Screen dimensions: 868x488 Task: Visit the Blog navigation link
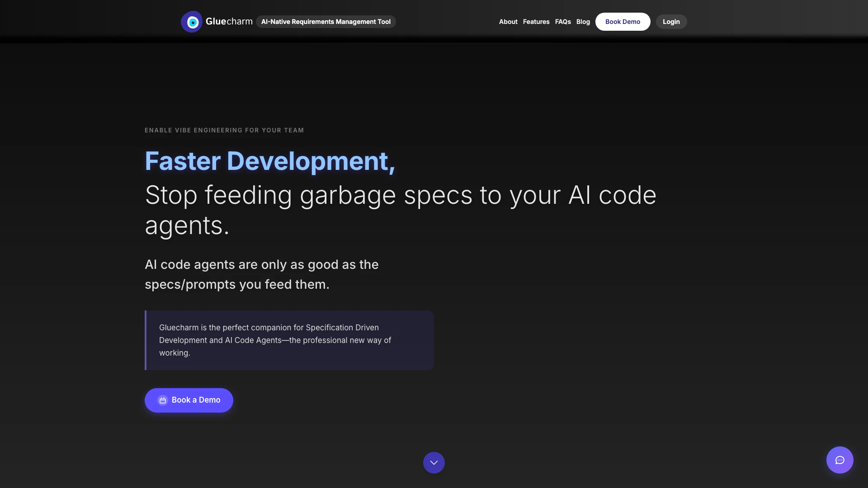(583, 22)
